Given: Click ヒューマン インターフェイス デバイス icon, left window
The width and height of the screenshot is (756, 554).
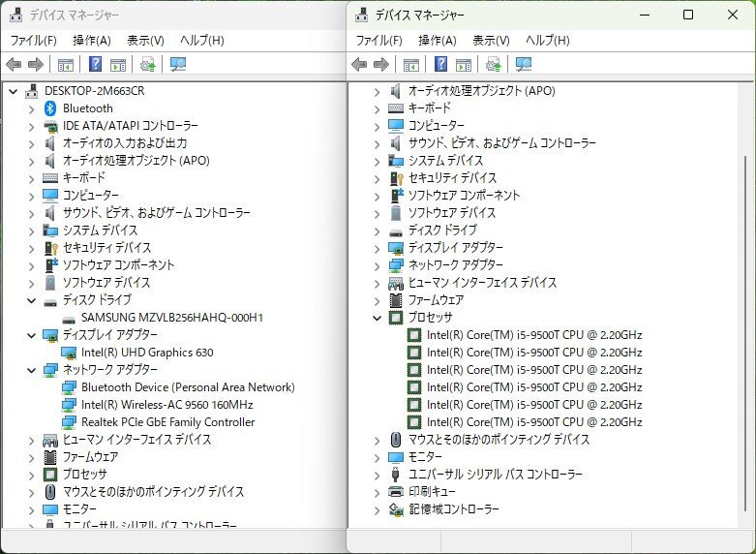Looking at the screenshot, I should 50,440.
